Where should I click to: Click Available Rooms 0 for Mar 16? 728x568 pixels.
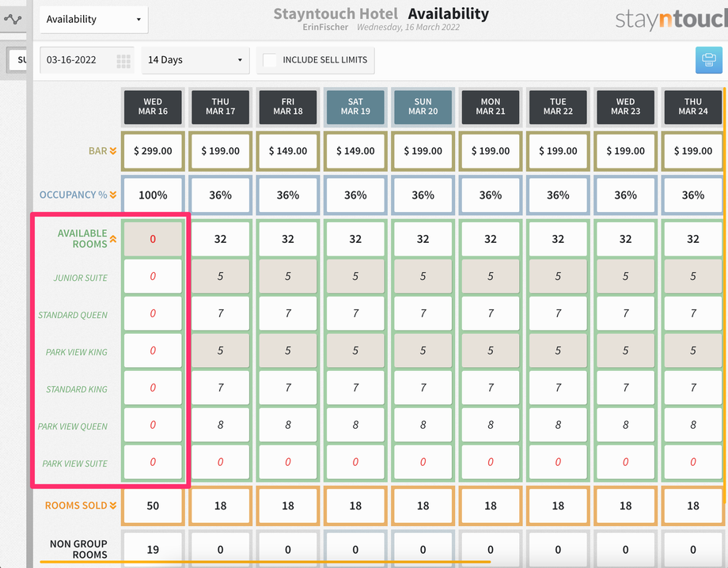point(153,239)
